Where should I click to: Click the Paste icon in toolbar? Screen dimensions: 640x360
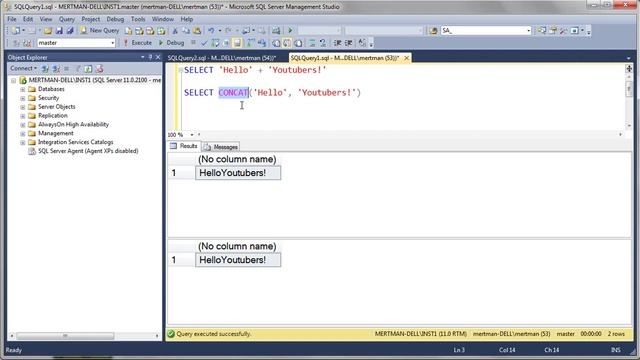click(x=197, y=31)
